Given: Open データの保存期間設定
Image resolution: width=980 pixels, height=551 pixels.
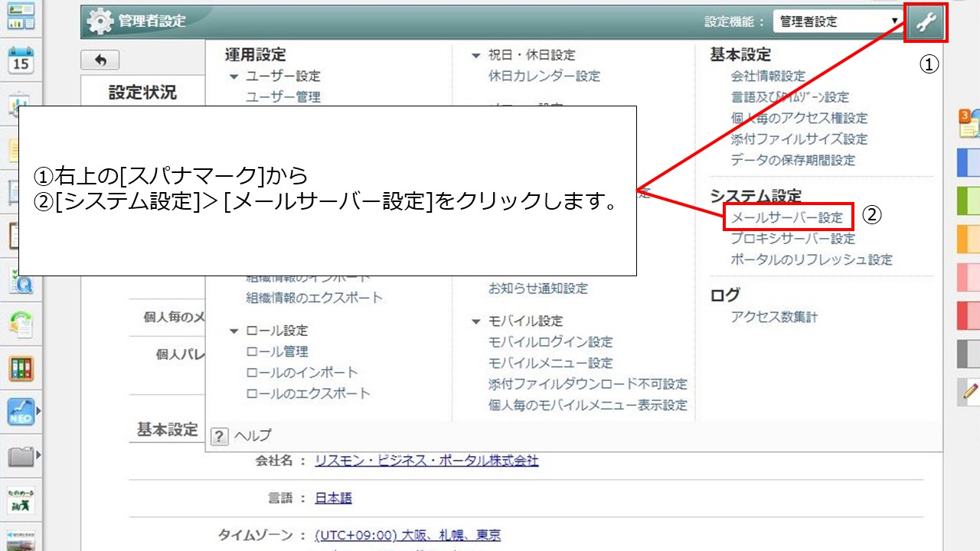Looking at the screenshot, I should 793,160.
